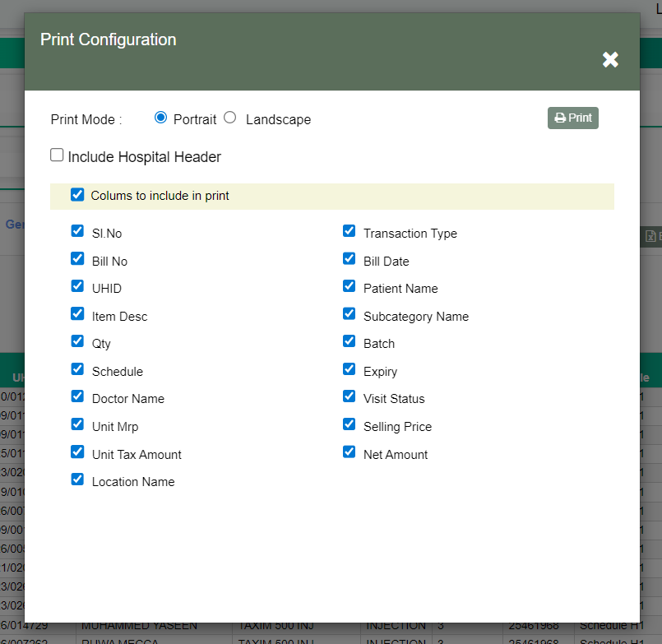Click the printer icon on the Print button
This screenshot has width=662, height=644.
558,118
